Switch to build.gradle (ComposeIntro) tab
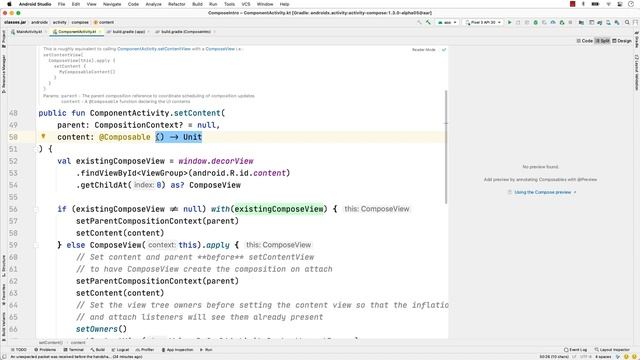Viewport: 640px width, 360px height. point(185,32)
